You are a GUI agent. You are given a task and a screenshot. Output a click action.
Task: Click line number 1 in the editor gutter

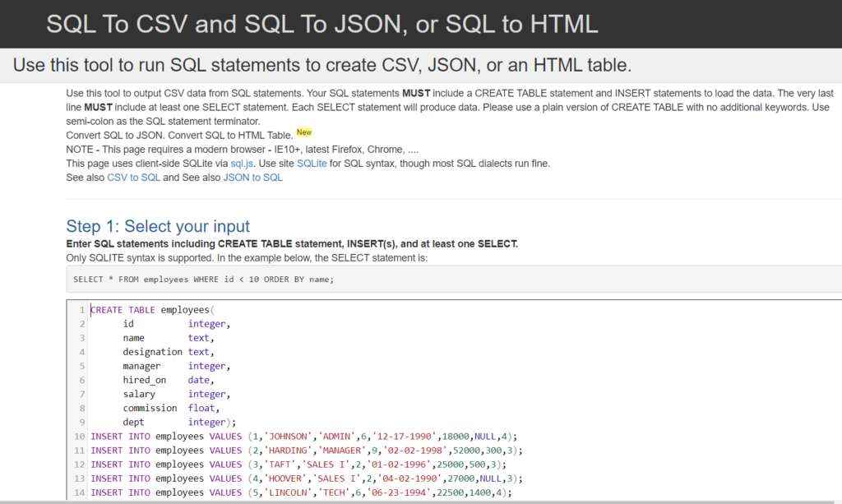point(82,310)
